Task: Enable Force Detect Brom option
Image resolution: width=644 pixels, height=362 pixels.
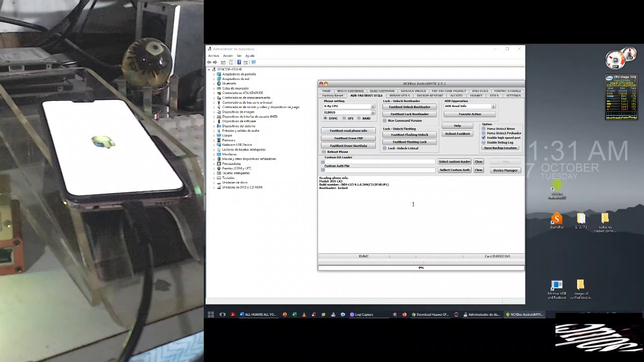Action: click(484, 129)
